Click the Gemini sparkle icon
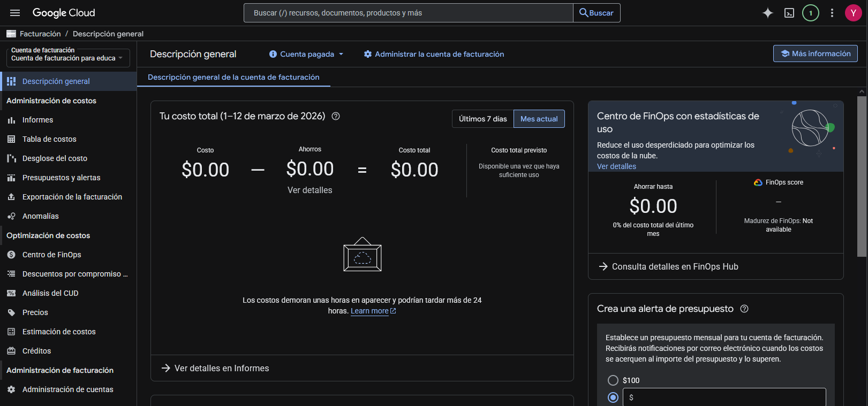This screenshot has width=868, height=406. tap(767, 13)
